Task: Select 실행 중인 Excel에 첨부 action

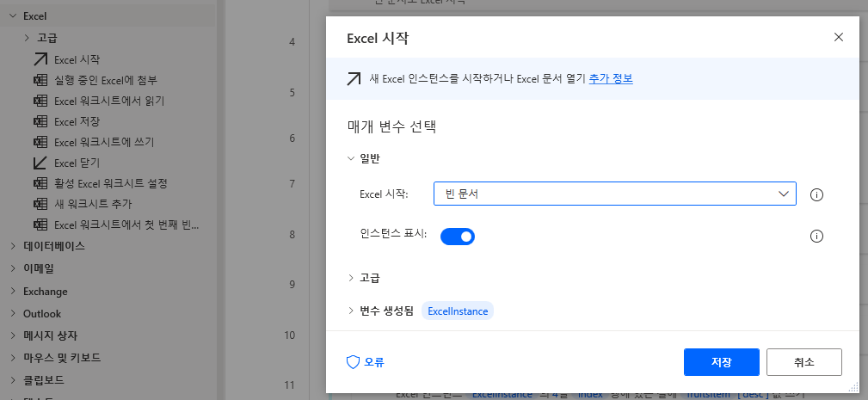Action: (108, 80)
